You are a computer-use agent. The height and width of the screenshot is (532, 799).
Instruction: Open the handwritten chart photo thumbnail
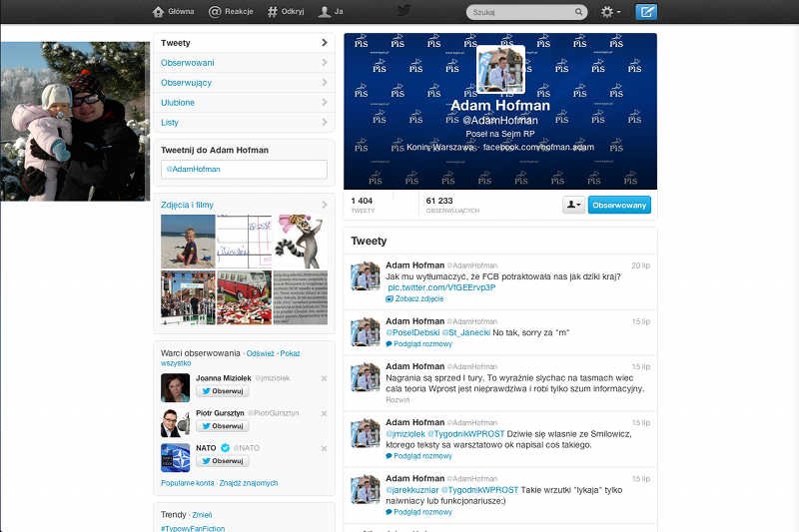(x=244, y=242)
